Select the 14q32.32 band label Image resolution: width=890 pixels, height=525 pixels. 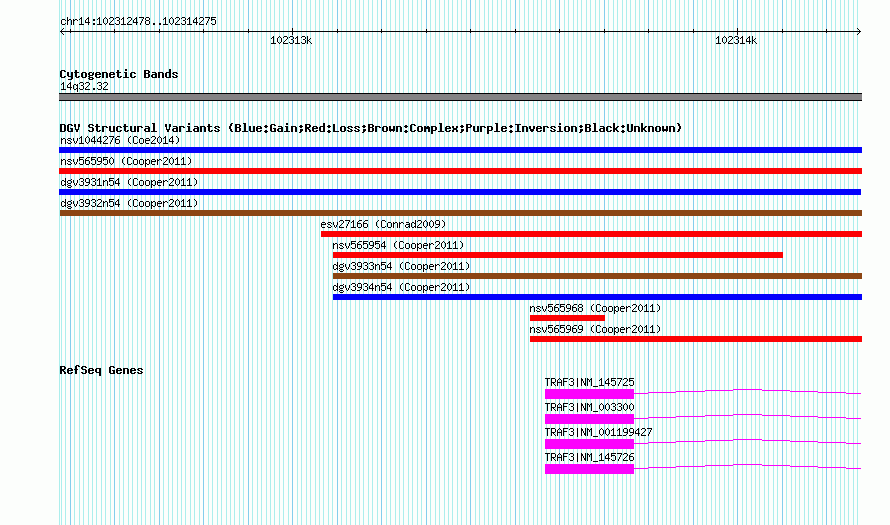click(84, 86)
